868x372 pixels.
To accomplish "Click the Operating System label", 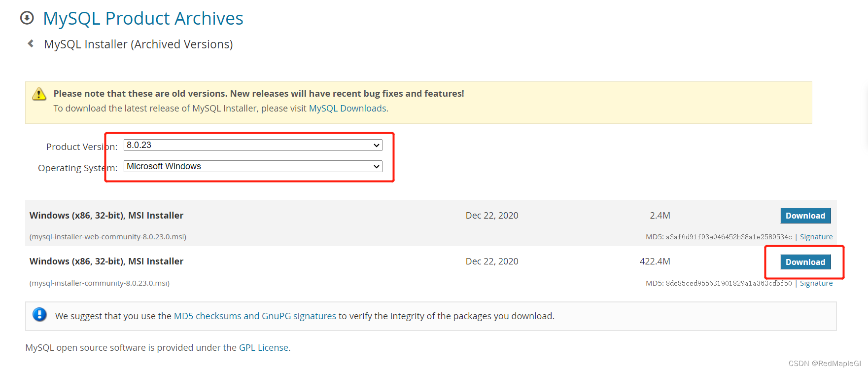I will [x=78, y=168].
